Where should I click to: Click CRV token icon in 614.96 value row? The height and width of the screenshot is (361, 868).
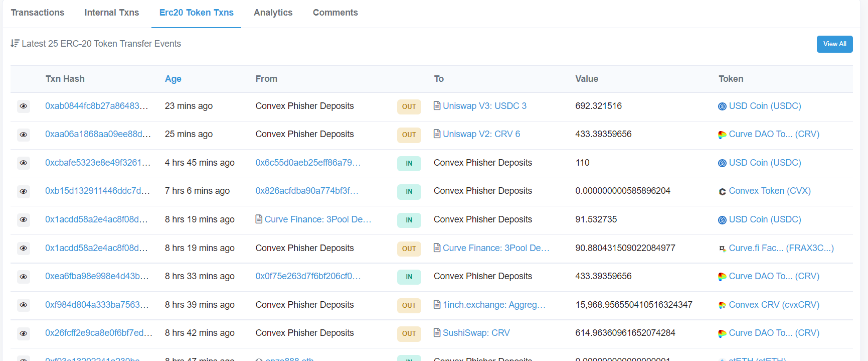click(x=722, y=333)
